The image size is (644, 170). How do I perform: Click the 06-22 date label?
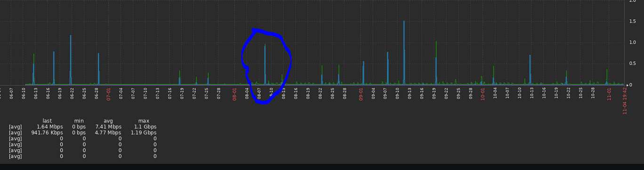click(x=72, y=93)
